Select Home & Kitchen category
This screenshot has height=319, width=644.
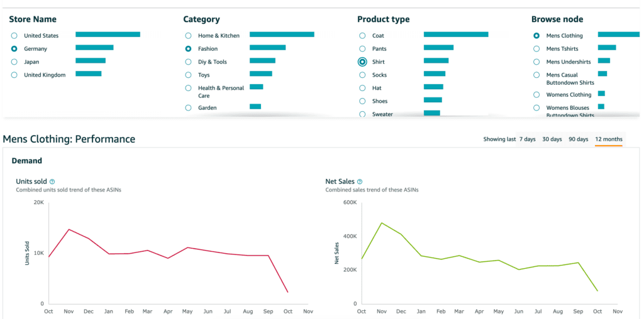pos(188,36)
